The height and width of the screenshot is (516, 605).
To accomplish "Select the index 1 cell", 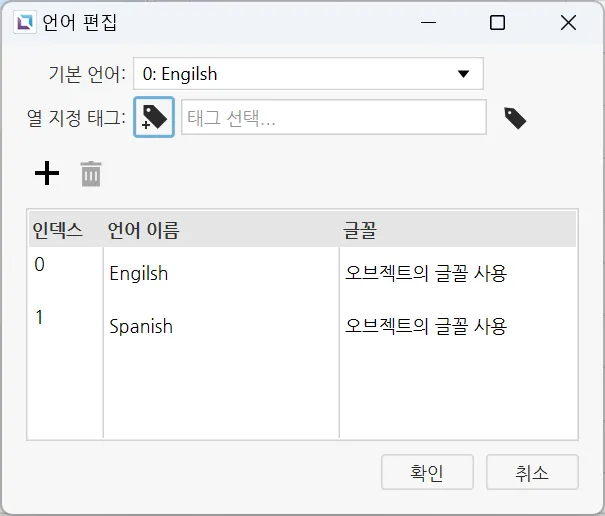I will pos(40,318).
